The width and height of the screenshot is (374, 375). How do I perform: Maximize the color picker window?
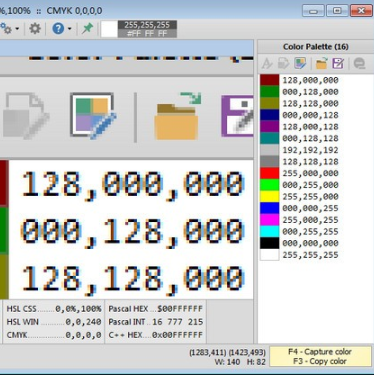(x=337, y=11)
